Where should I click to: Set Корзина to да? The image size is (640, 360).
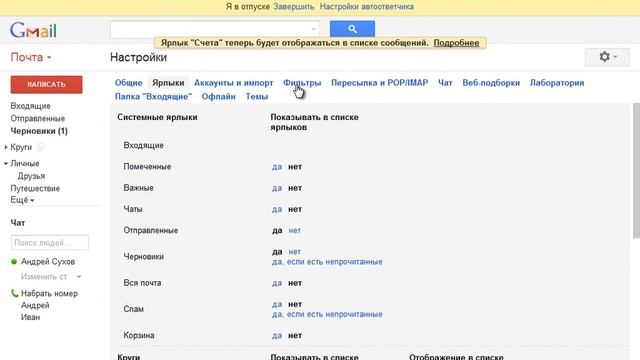click(x=277, y=336)
